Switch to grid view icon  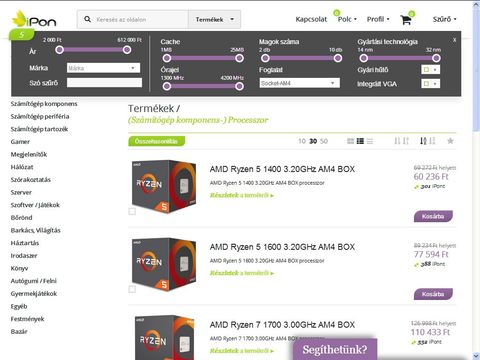pyautogui.click(x=350, y=141)
